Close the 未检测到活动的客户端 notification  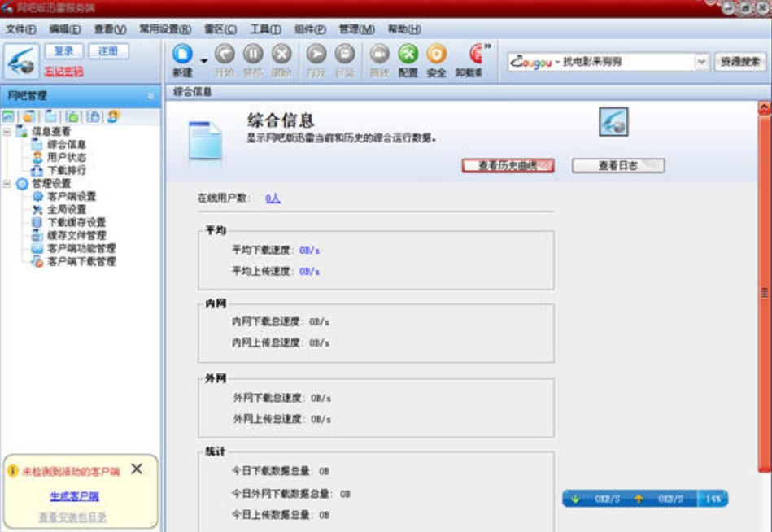click(x=137, y=469)
